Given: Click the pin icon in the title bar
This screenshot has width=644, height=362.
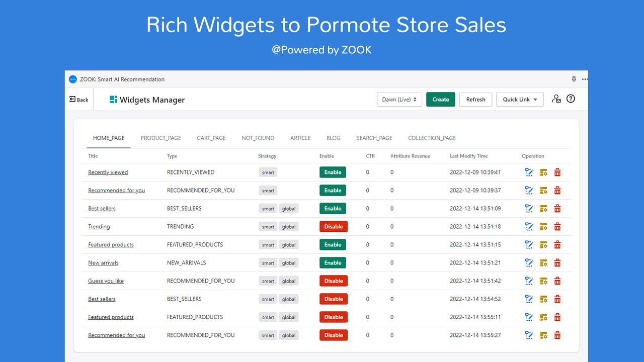Looking at the screenshot, I should (x=574, y=79).
